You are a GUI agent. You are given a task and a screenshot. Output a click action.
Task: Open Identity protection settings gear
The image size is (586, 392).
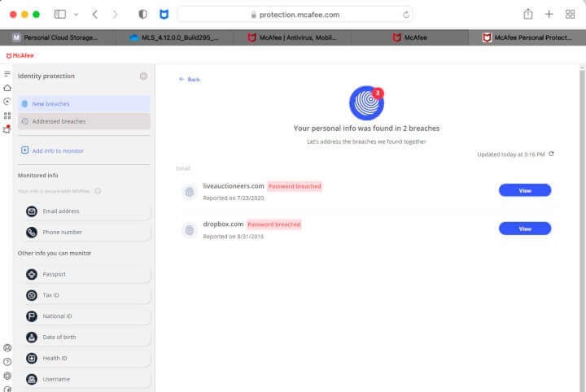[143, 76]
